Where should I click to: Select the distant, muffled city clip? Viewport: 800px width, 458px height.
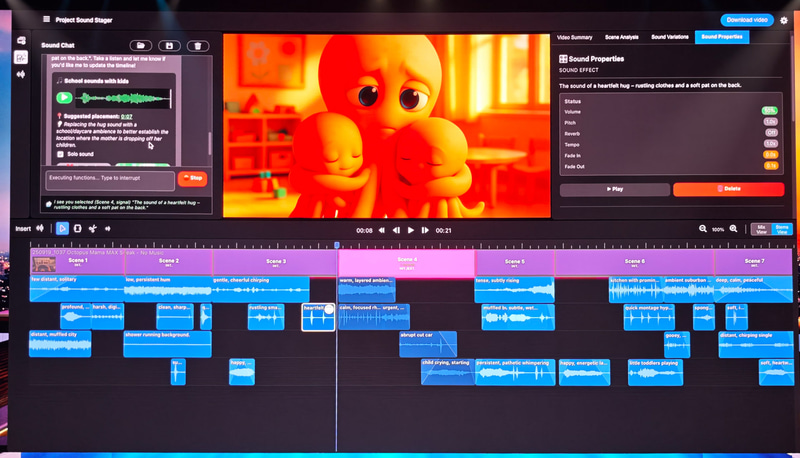click(x=60, y=344)
